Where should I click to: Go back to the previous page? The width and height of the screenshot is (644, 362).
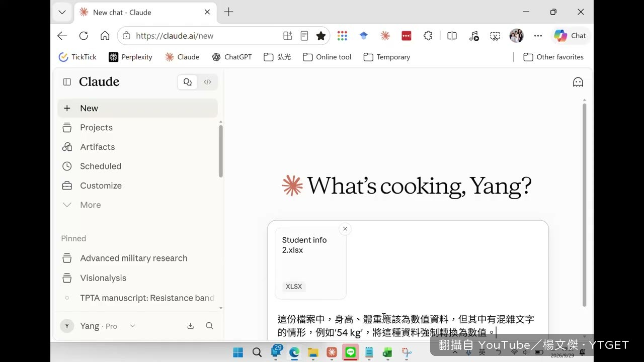pos(62,36)
